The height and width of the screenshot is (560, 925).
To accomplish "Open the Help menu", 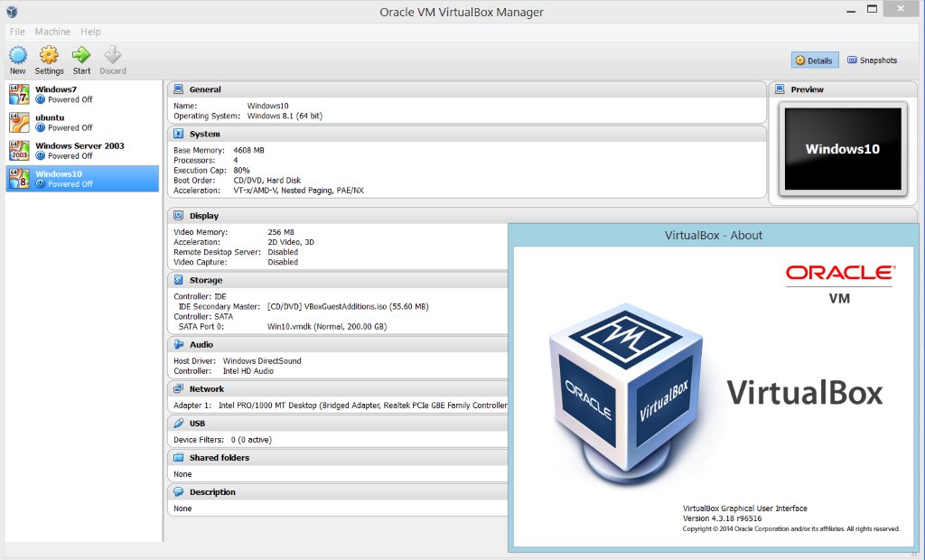I will (91, 32).
